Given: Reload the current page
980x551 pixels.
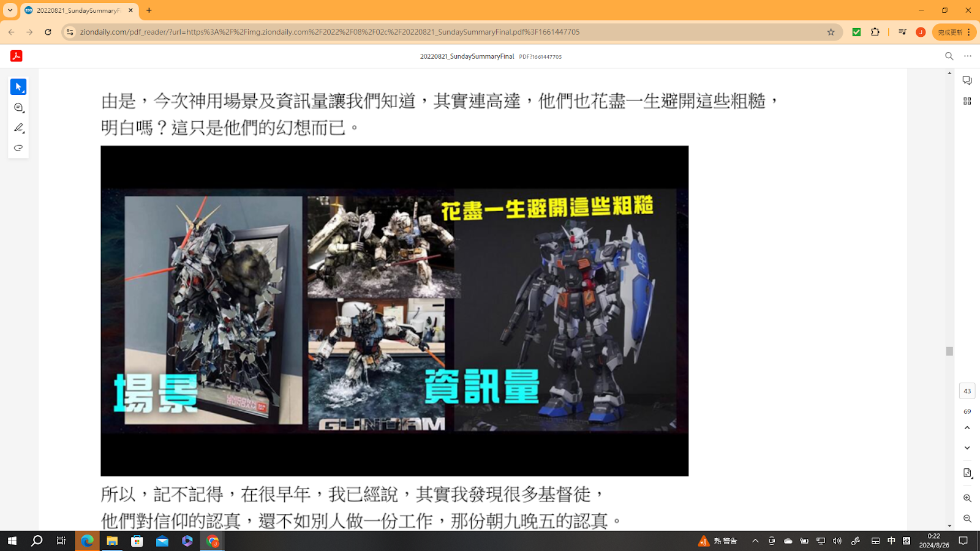Looking at the screenshot, I should point(48,32).
